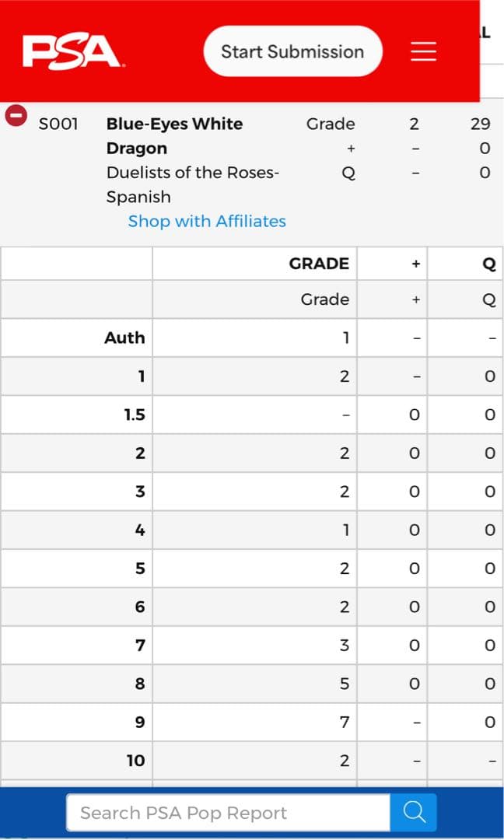Click the bold plus column header
504x840 pixels.
[416, 264]
